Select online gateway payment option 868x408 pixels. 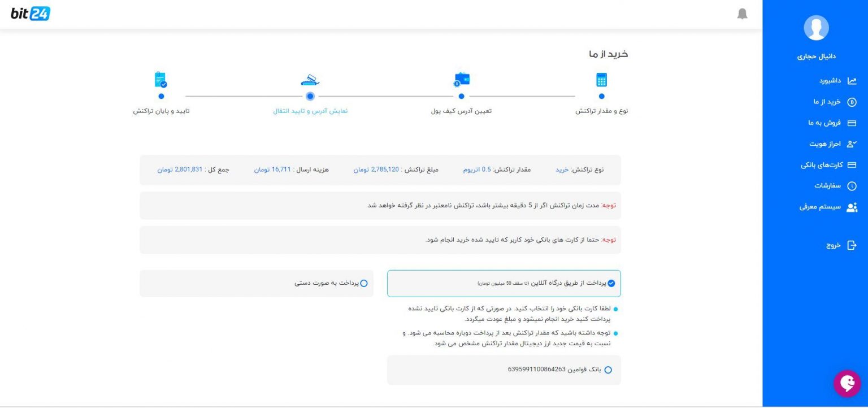pyautogui.click(x=611, y=284)
